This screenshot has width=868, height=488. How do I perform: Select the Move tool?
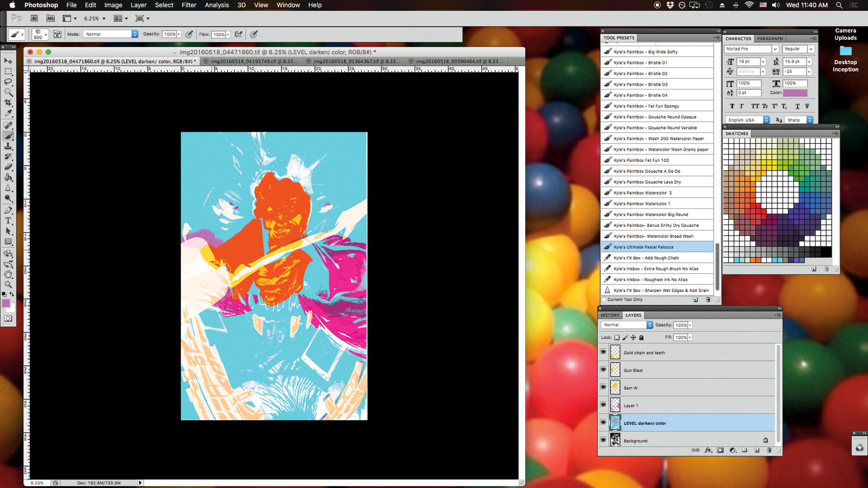pos(8,61)
